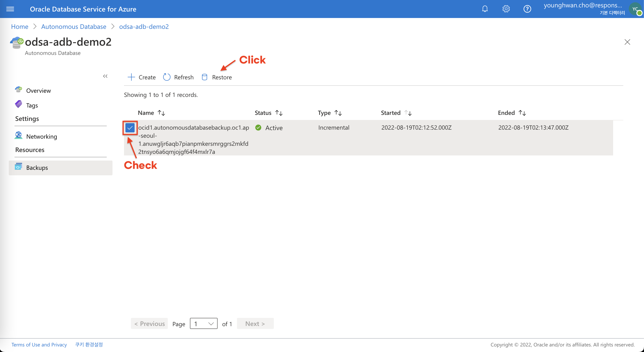The width and height of the screenshot is (644, 352).
Task: Click the Overview cloud icon in sidebar
Action: pos(18,89)
